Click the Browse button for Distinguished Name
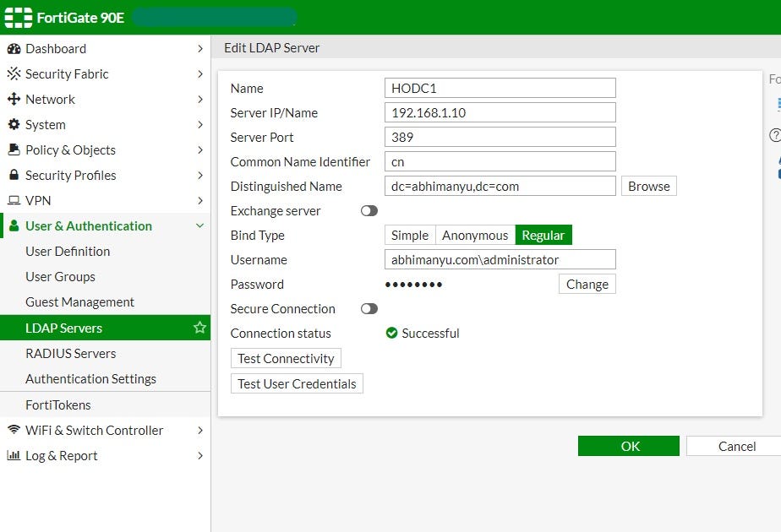781x532 pixels. point(648,186)
